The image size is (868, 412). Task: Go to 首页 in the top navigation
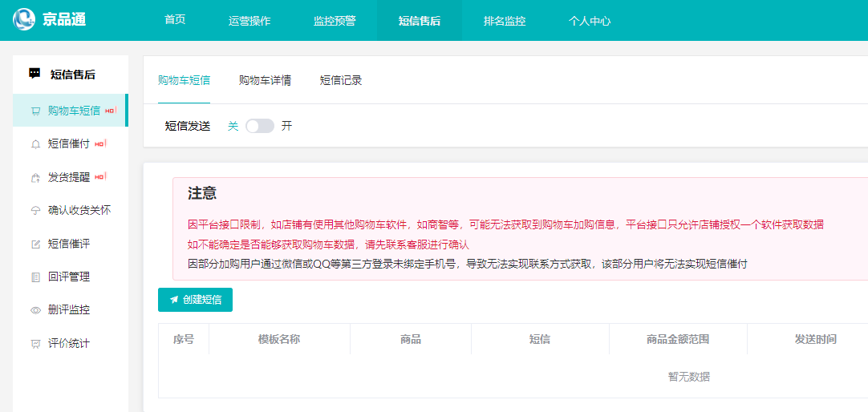click(175, 20)
